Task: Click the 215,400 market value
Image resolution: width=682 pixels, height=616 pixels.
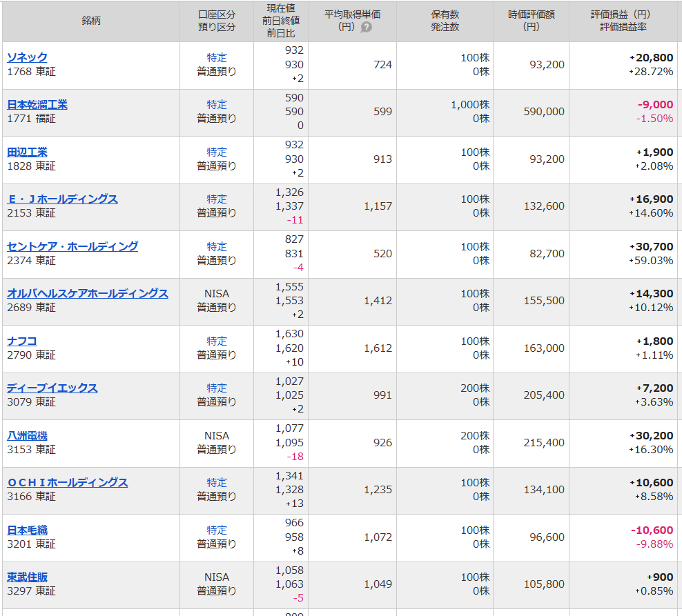Action: coord(544,443)
